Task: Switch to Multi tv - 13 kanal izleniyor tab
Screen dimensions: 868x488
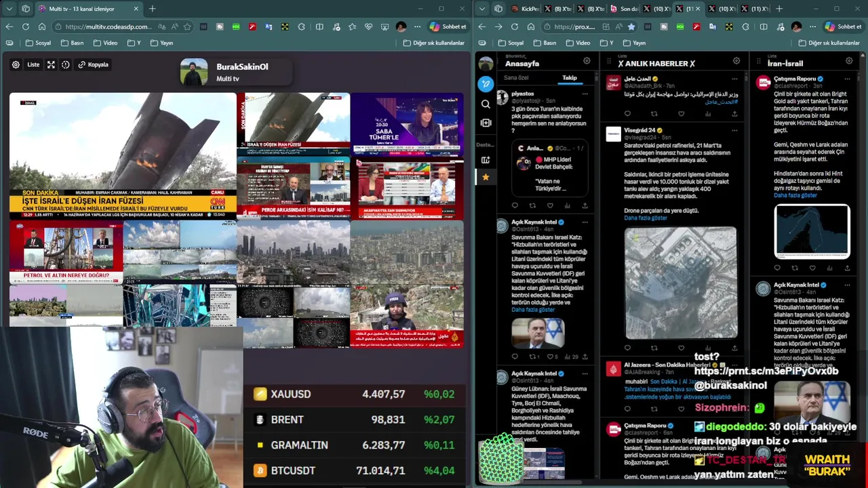Action: point(89,9)
